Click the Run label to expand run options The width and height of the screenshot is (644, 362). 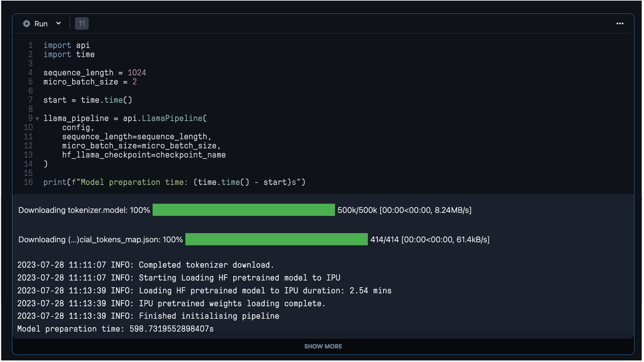[41, 23]
